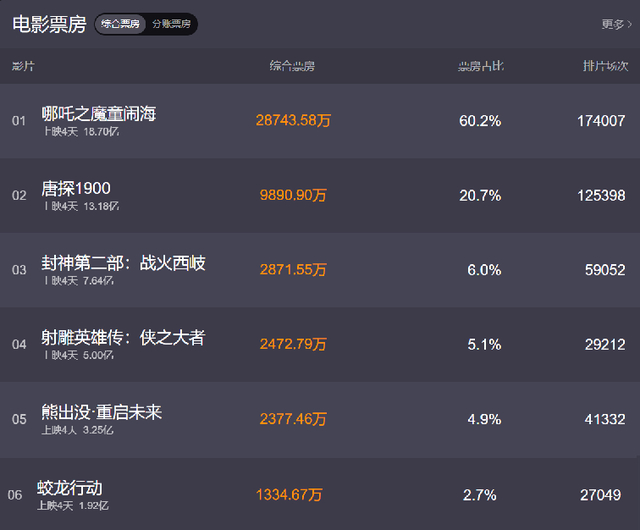This screenshot has width=640, height=530.
Task: Click box office figure 9890.90万
Action: tap(293, 195)
